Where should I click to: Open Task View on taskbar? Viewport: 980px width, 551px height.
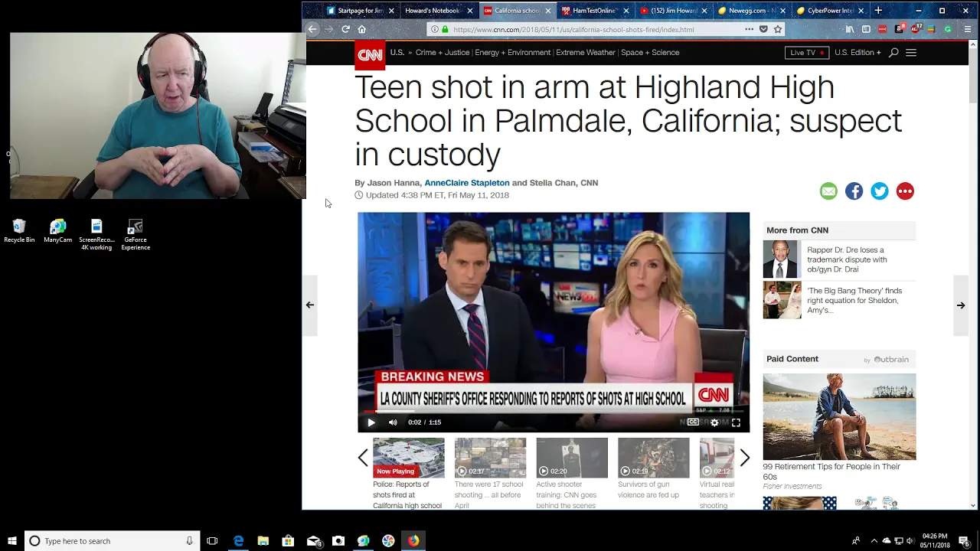coord(212,541)
